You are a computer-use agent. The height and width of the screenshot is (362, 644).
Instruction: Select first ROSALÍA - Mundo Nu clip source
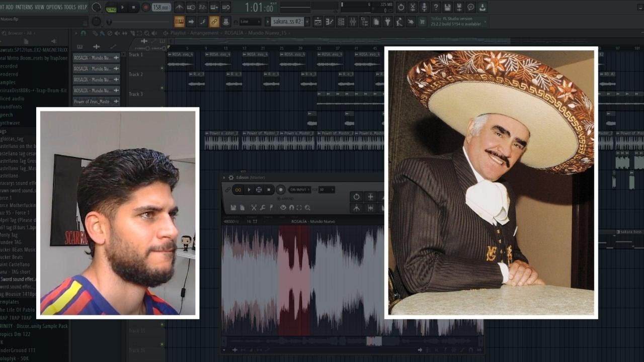tap(97, 58)
